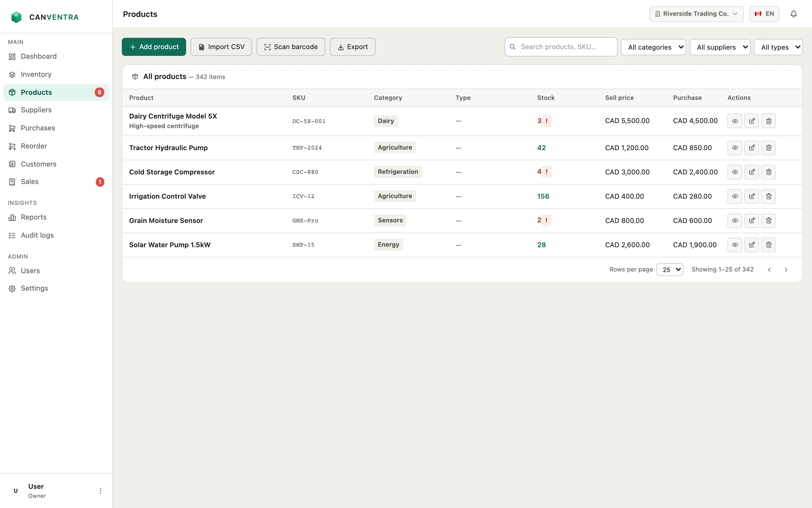Open user options three-dot menu

point(100,491)
